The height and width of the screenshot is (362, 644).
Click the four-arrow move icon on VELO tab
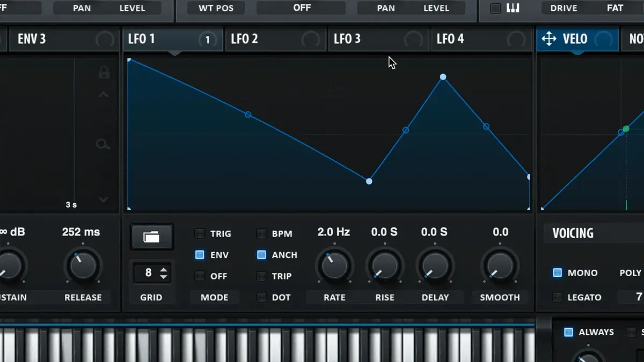click(x=548, y=39)
